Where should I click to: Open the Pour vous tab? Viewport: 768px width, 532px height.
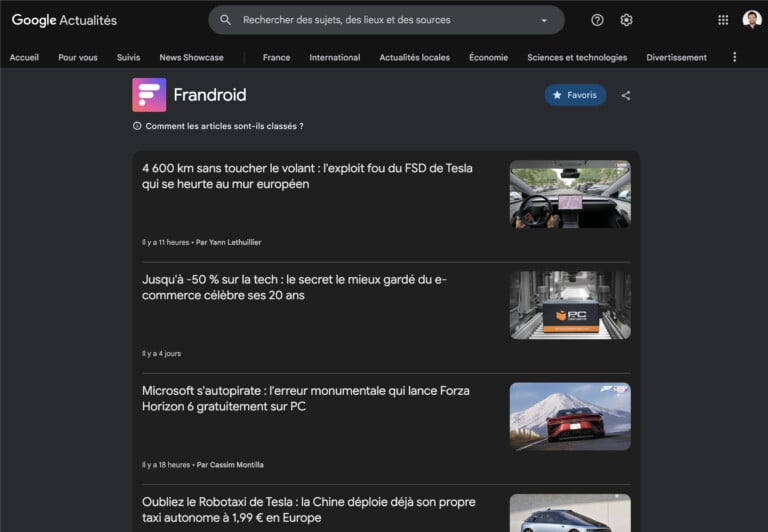(78, 57)
